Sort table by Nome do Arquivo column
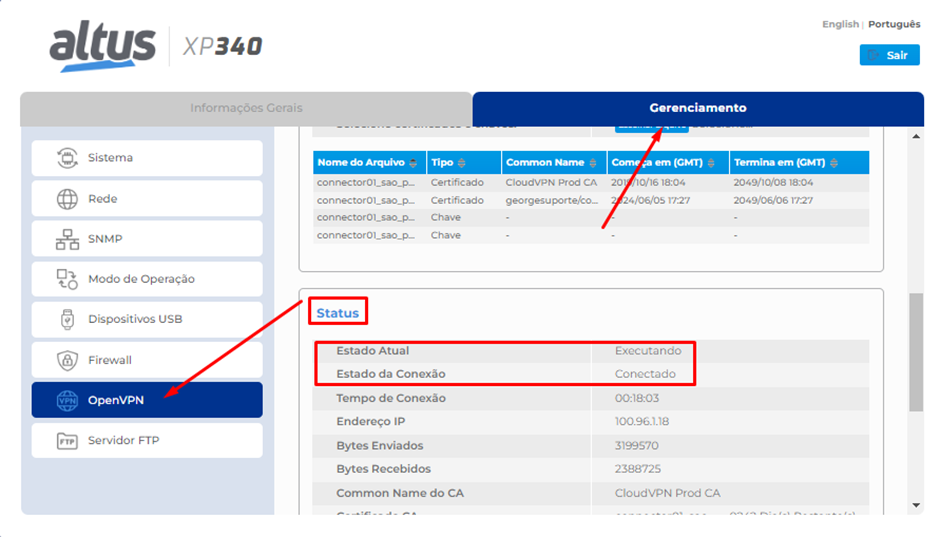This screenshot has height=537, width=940. tap(414, 163)
